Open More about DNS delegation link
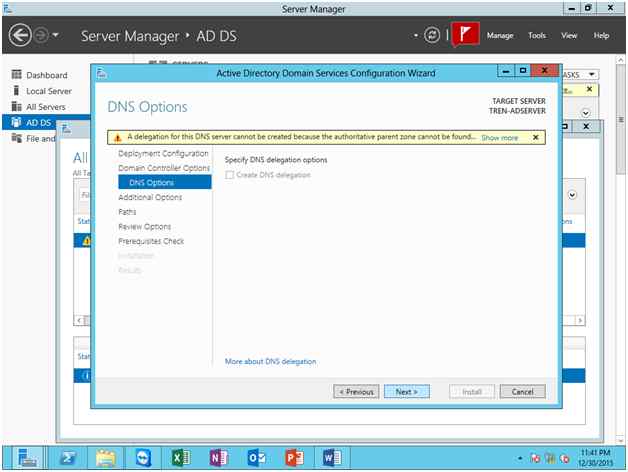The image size is (628, 472). click(x=270, y=362)
